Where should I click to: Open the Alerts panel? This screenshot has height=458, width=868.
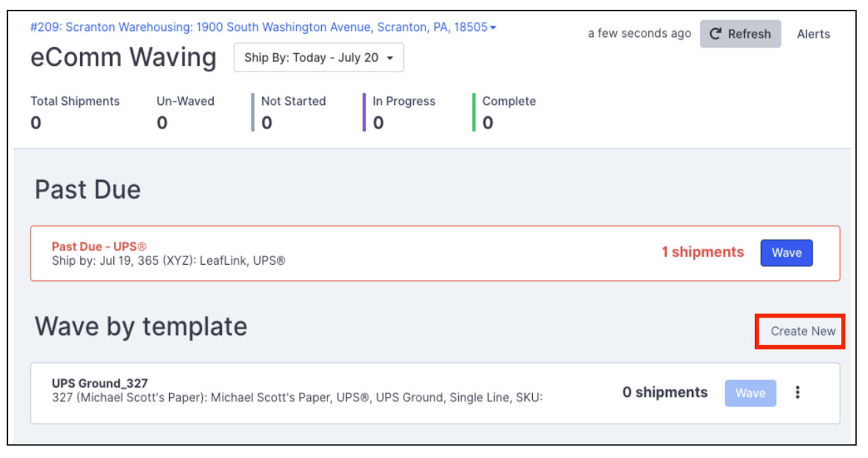813,34
